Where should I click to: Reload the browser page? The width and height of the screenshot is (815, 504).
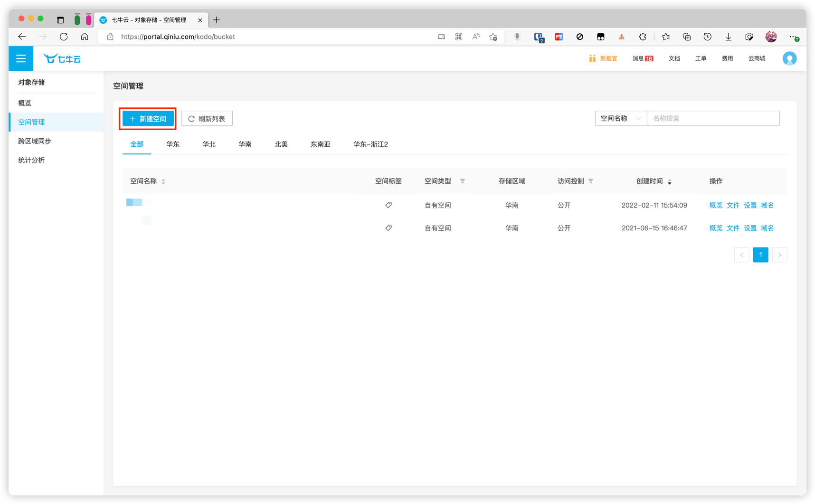64,37
